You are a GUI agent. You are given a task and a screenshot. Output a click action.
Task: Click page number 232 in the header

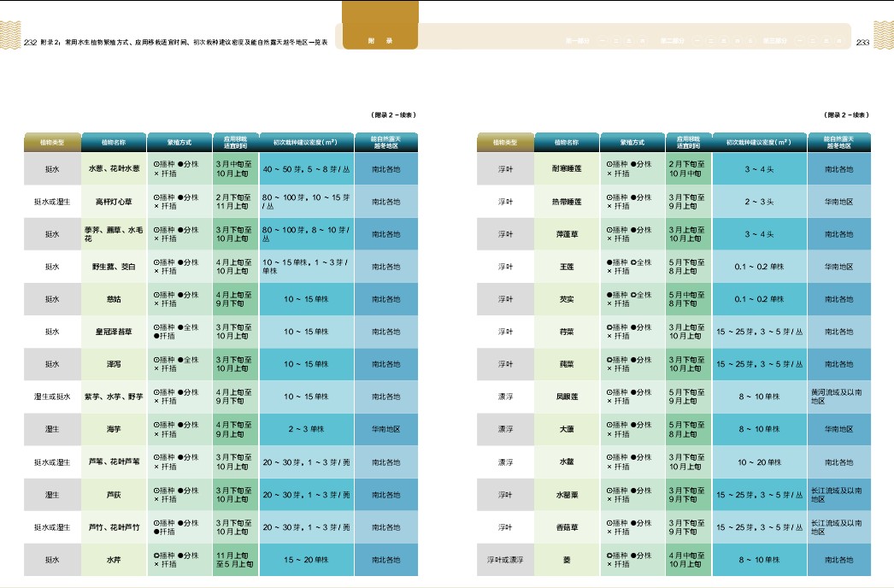(x=30, y=42)
